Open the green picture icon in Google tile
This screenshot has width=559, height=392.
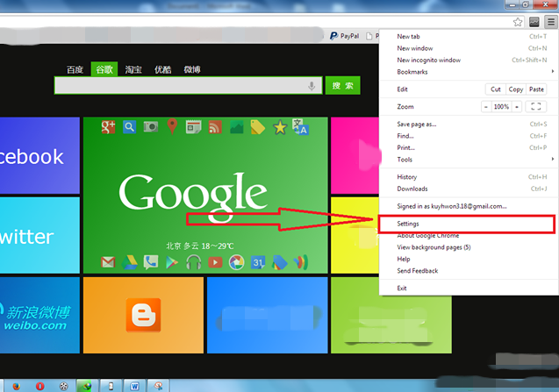[237, 127]
